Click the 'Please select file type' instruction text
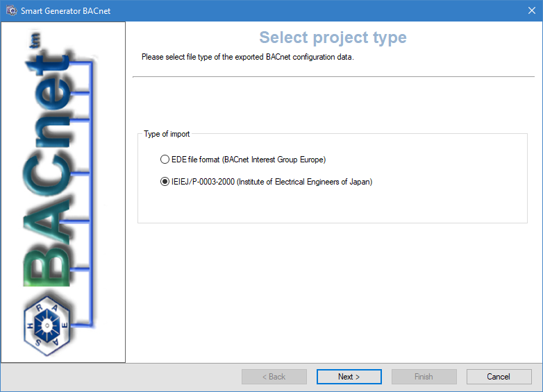The height and width of the screenshot is (392, 543). pos(247,57)
